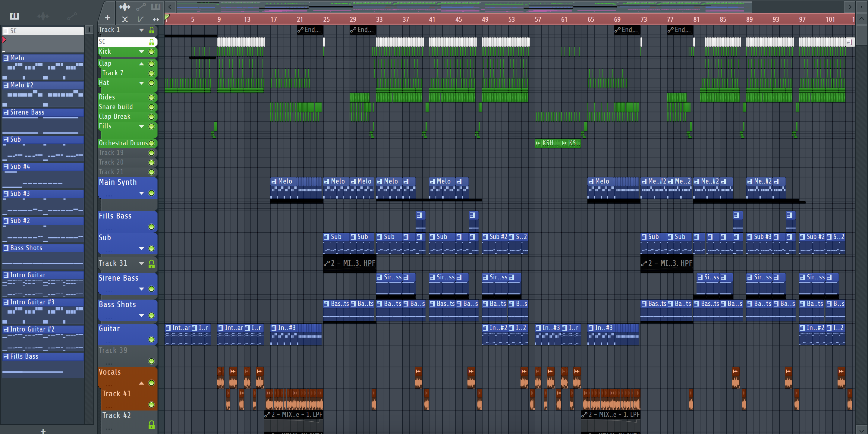Show automation clips in the picker panel
Viewport: 868px width, 434px height.
(x=72, y=16)
